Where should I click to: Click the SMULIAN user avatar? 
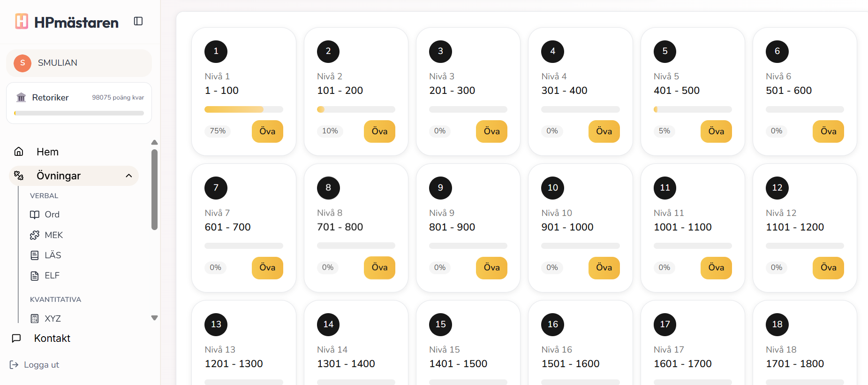pyautogui.click(x=23, y=63)
